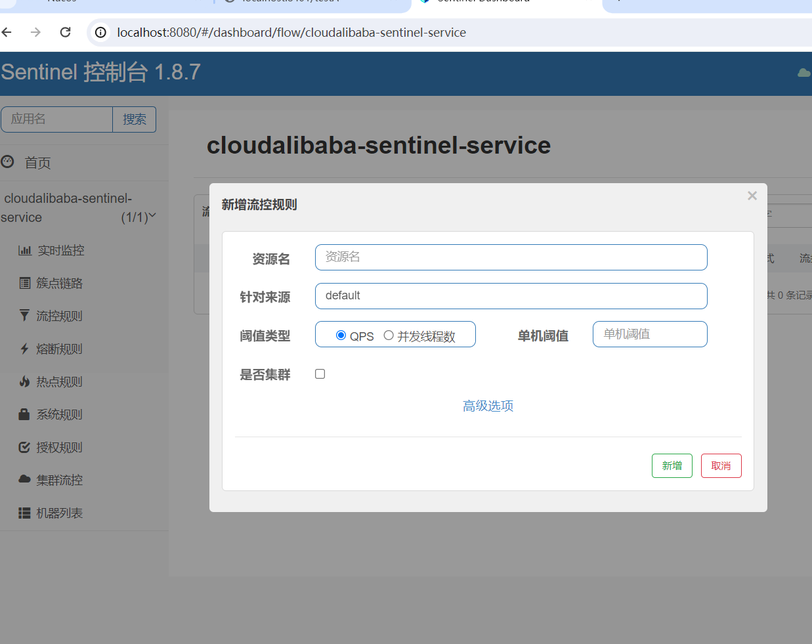Close the 新增流控规则 dialog with X
Screen dimensions: 812x644
(x=752, y=196)
